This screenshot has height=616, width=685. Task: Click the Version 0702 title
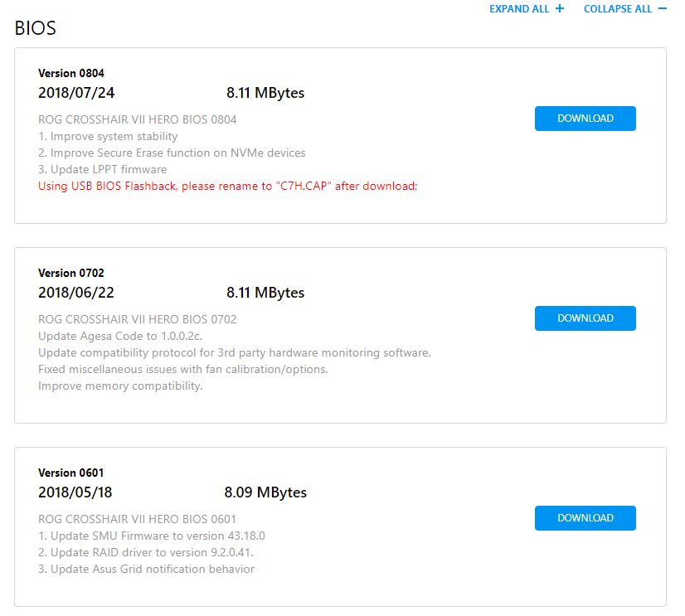coord(71,273)
